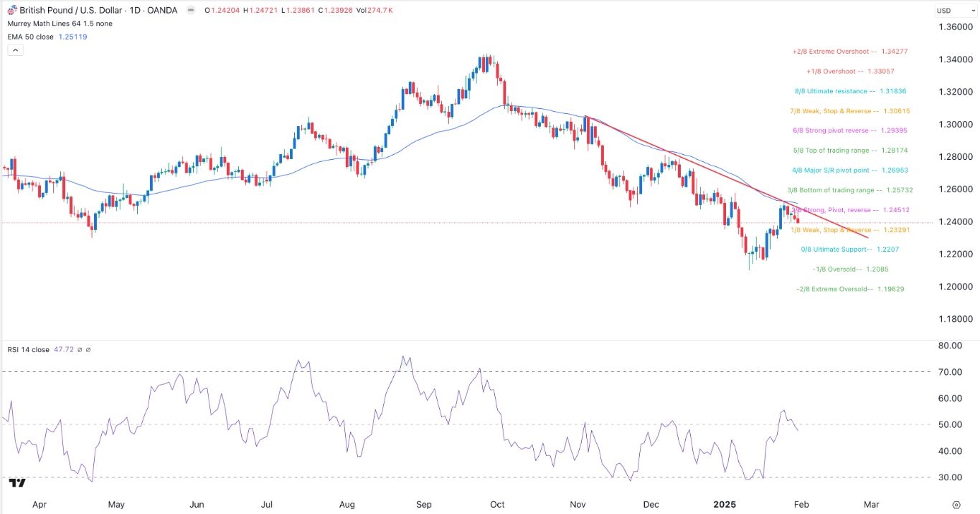Click the blue EMA value 1.25119
Viewport: 980px width, 514px height.
point(72,37)
